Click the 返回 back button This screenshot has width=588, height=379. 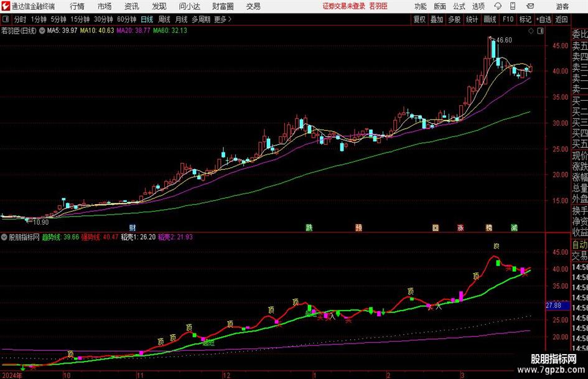coord(561,19)
